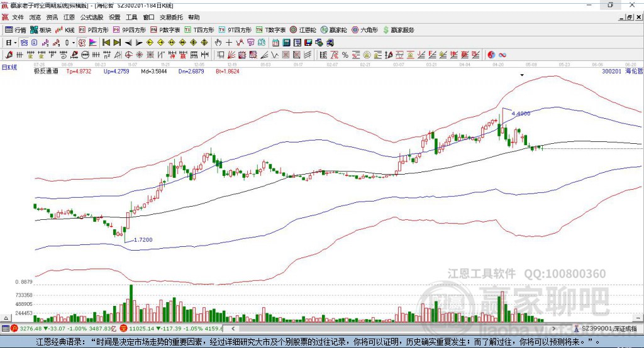The width and height of the screenshot is (644, 348).
Task: Click SZ399001 深证成指 in status bar
Action: [x=609, y=329]
